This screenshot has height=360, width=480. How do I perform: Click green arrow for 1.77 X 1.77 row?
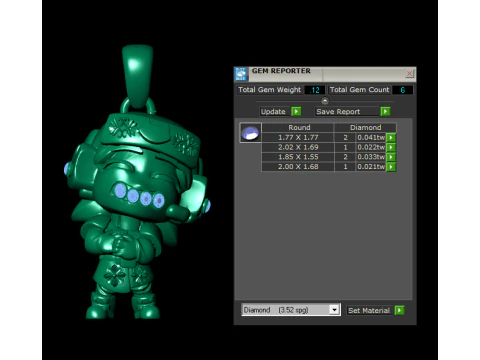click(x=391, y=137)
